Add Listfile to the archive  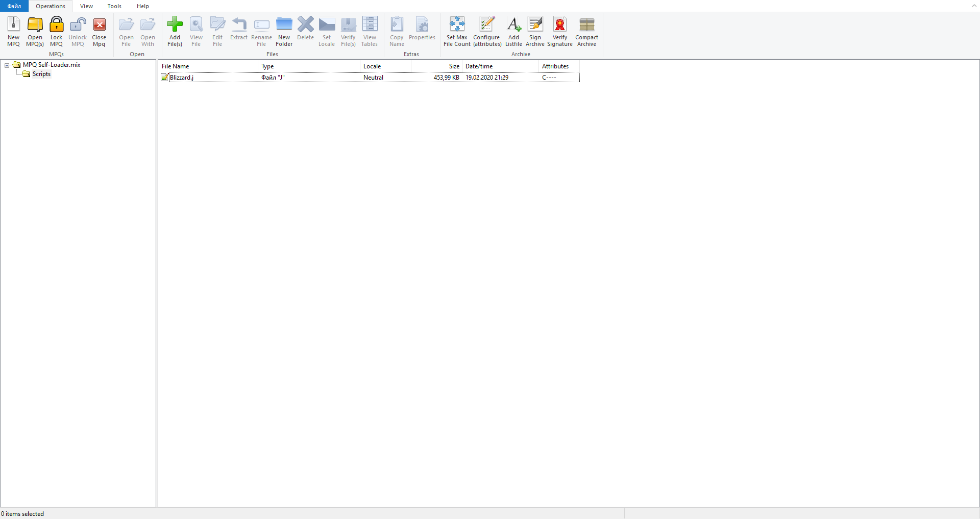(513, 32)
